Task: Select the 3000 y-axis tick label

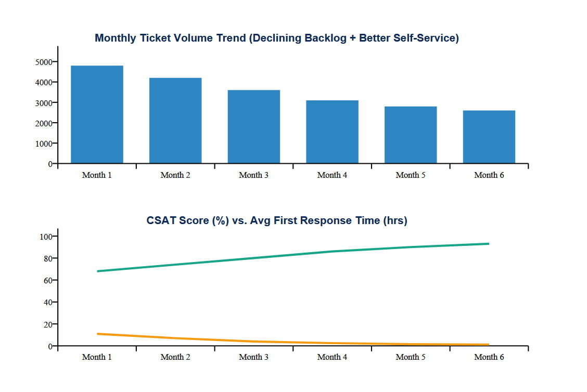Action: coord(44,103)
